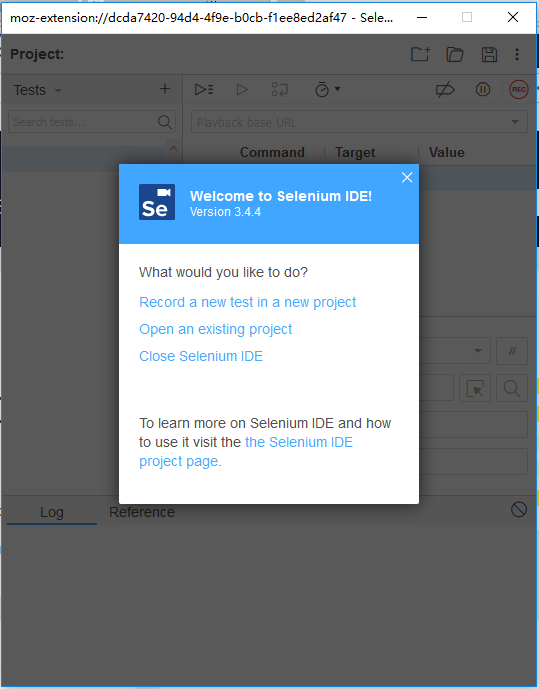Start recording with REC button
Screen dimensions: 539x689
click(519, 90)
